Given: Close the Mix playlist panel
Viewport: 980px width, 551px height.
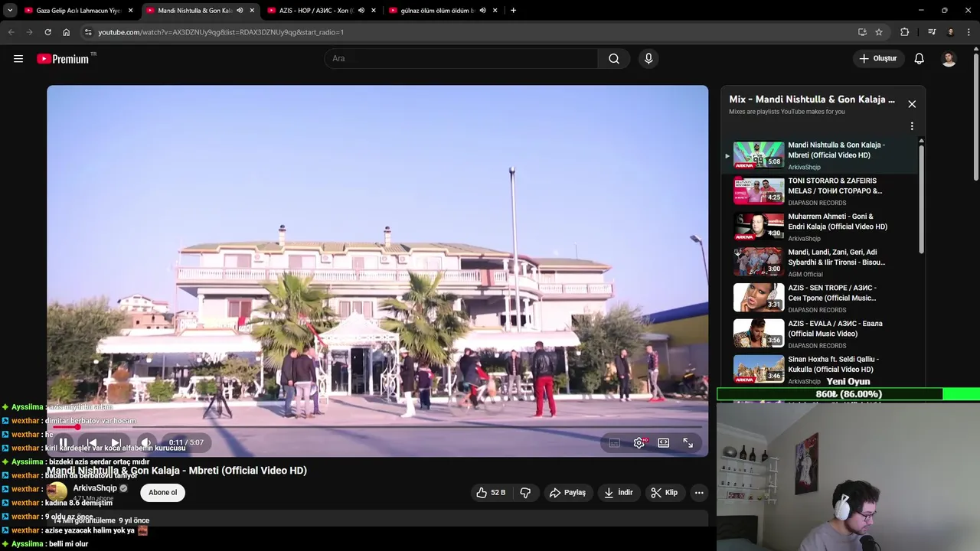Looking at the screenshot, I should click(912, 104).
